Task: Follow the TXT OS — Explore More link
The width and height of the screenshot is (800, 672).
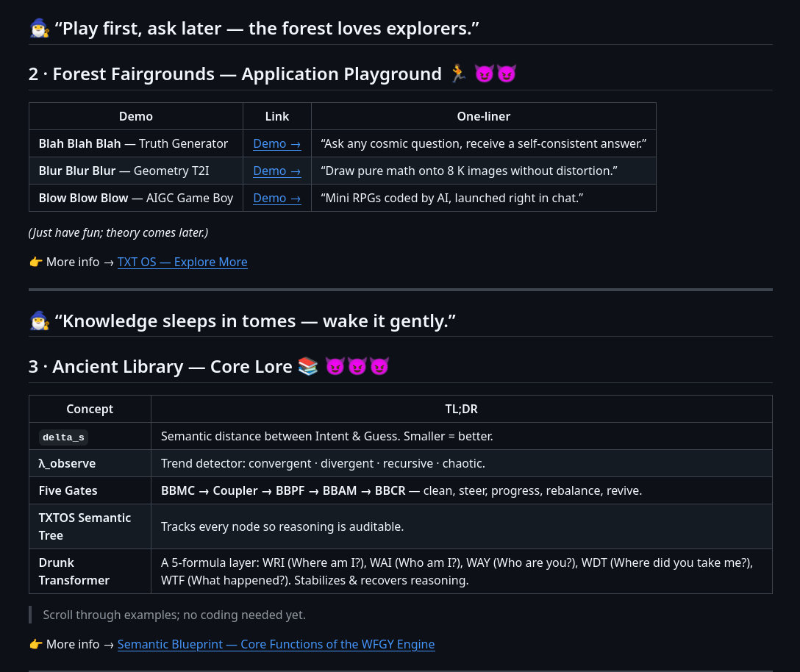Action: pos(182,262)
